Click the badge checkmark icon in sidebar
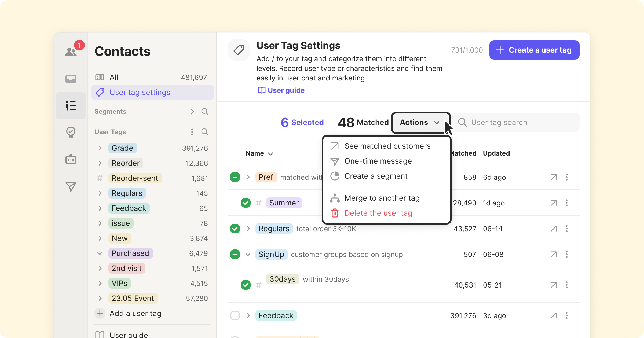Viewport: 644px width, 338px height. click(x=71, y=132)
